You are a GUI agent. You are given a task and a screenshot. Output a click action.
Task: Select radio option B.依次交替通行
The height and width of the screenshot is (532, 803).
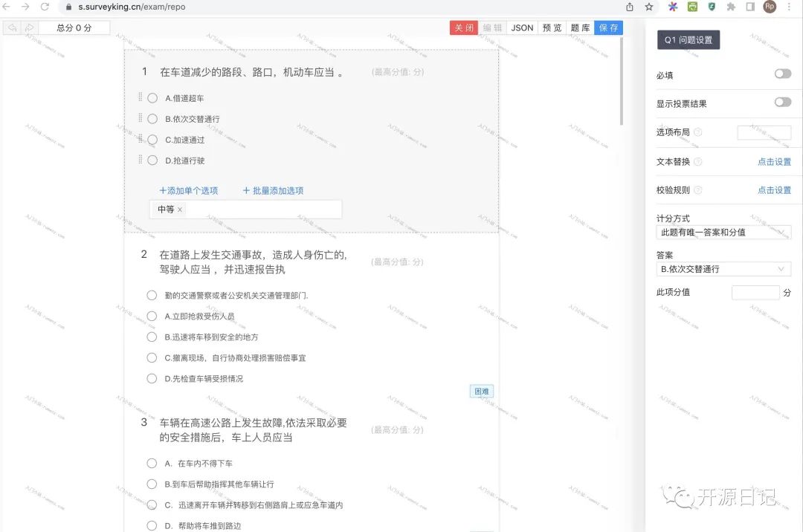[x=152, y=119]
